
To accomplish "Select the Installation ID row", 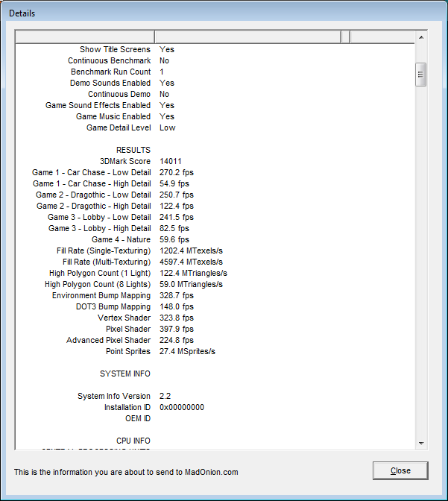I will point(127,407).
